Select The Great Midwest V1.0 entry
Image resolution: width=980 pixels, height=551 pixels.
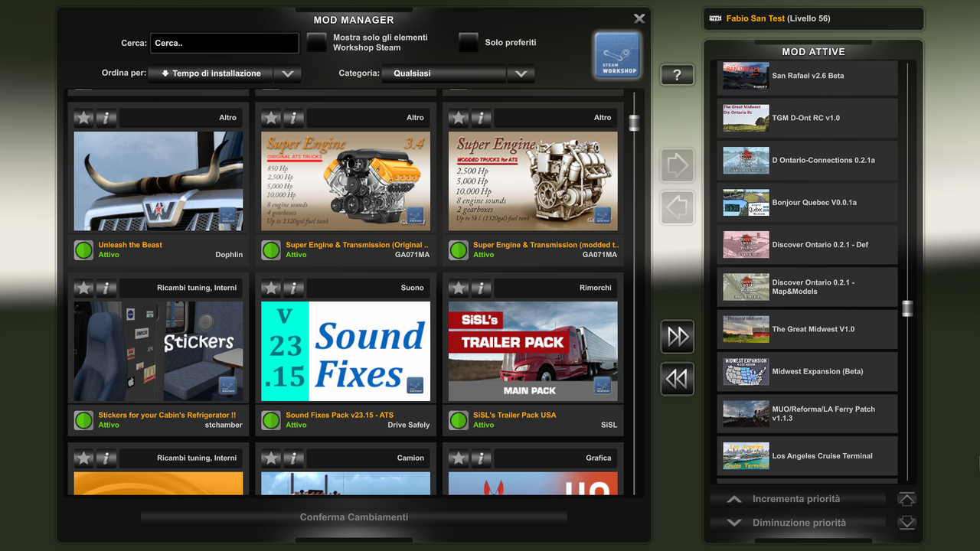pyautogui.click(x=808, y=329)
